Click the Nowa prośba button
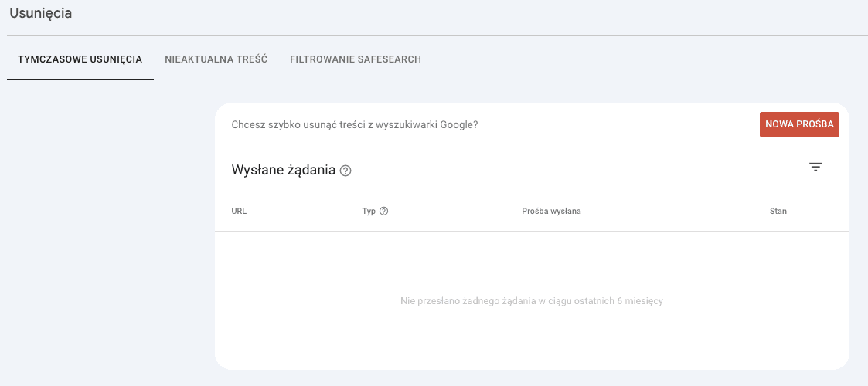Screen dimensions: 868x386 click(x=799, y=124)
